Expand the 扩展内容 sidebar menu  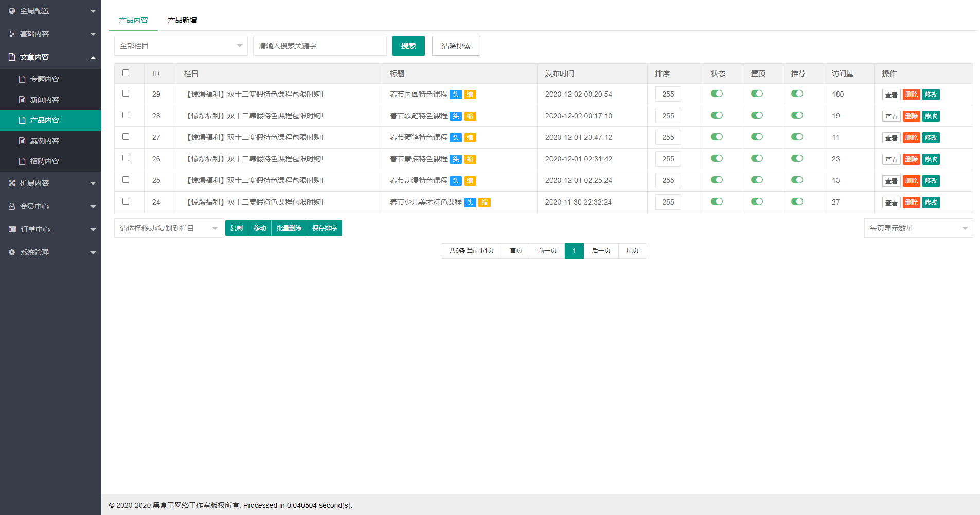tap(50, 183)
